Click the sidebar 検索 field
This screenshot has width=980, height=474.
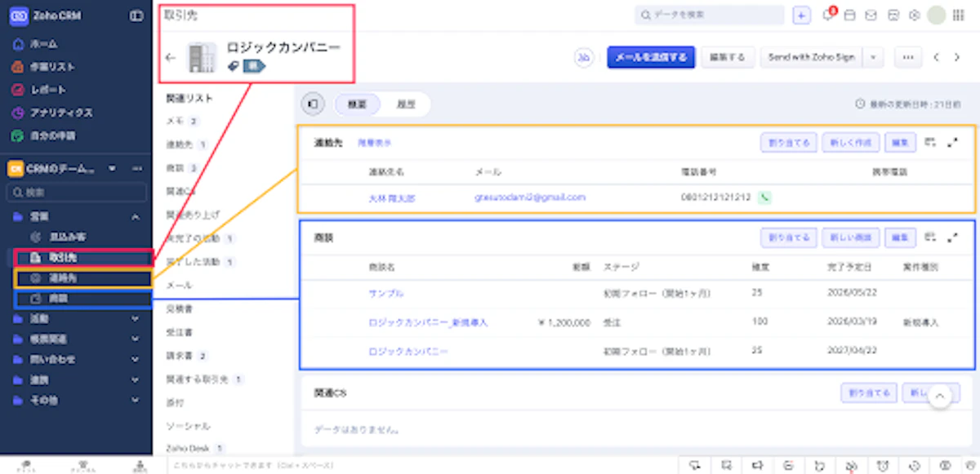(x=76, y=193)
